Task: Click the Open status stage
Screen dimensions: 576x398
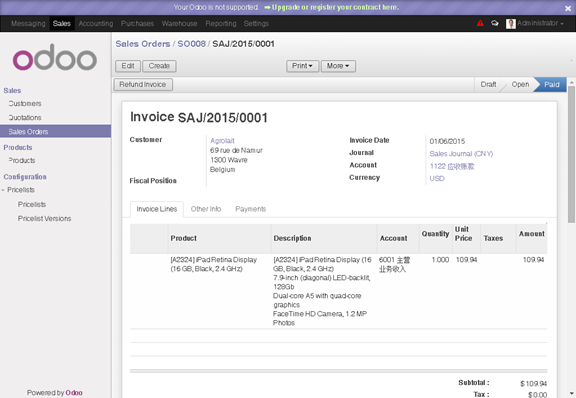Action: coord(520,85)
